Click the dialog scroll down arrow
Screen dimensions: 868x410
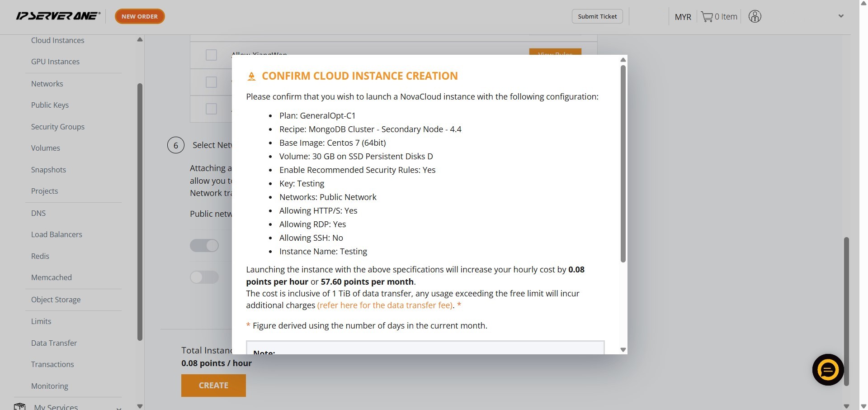623,350
